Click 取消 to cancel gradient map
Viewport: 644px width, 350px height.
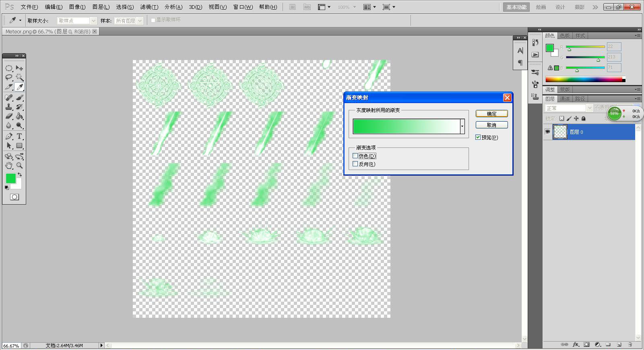tap(491, 125)
